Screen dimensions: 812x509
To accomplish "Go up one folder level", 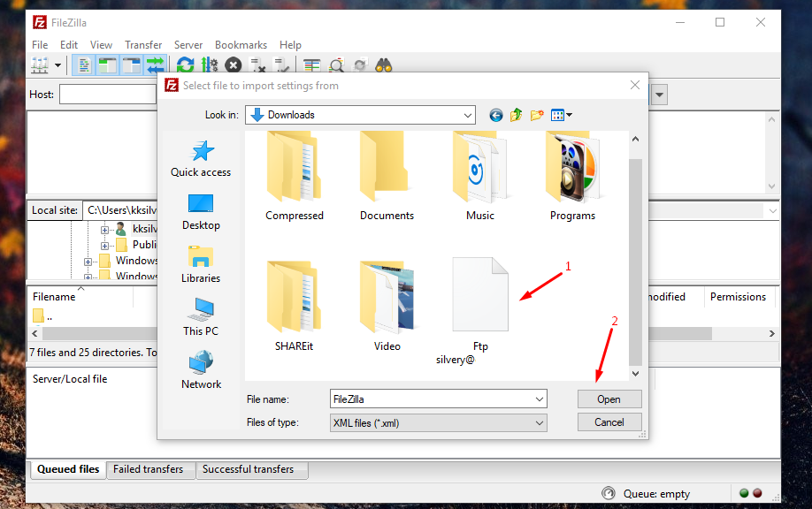I will coord(517,115).
